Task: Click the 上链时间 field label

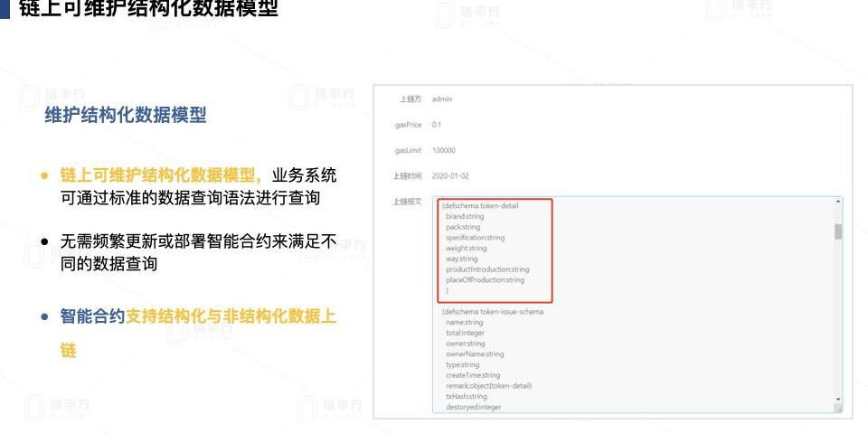Action: (x=407, y=176)
